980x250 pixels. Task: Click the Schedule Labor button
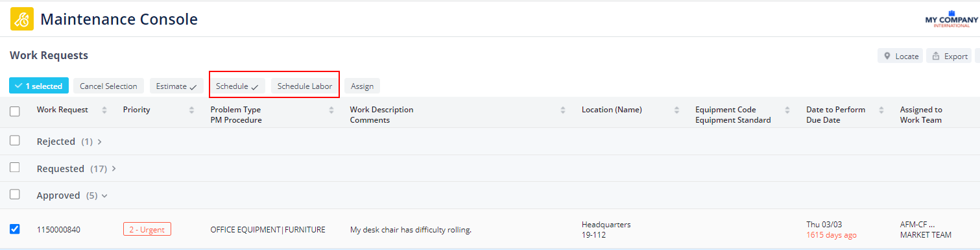(305, 86)
